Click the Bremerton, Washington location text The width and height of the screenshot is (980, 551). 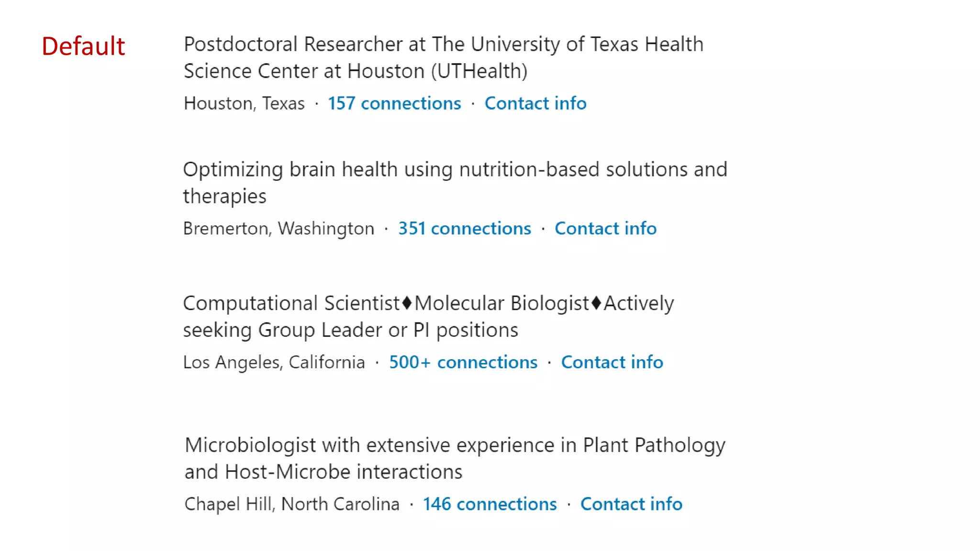point(278,229)
